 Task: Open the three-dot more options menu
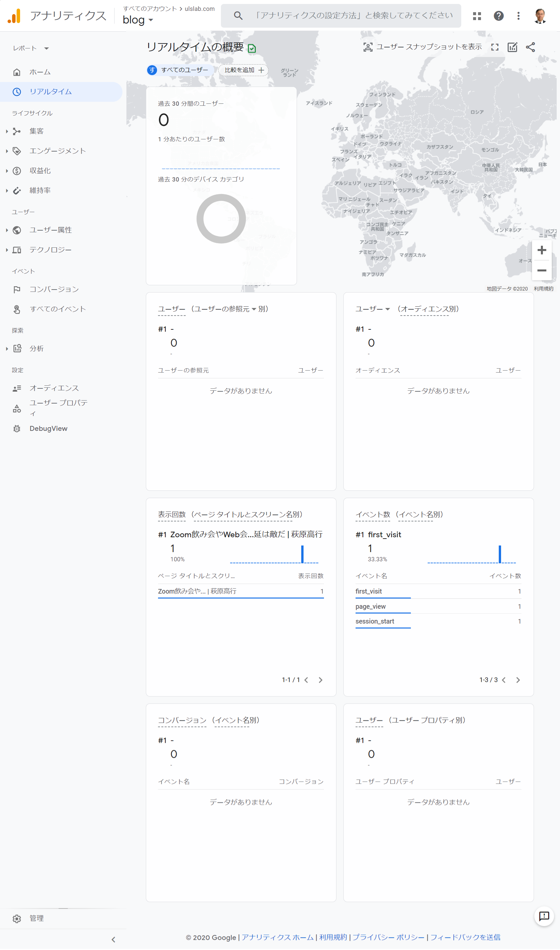coord(518,16)
